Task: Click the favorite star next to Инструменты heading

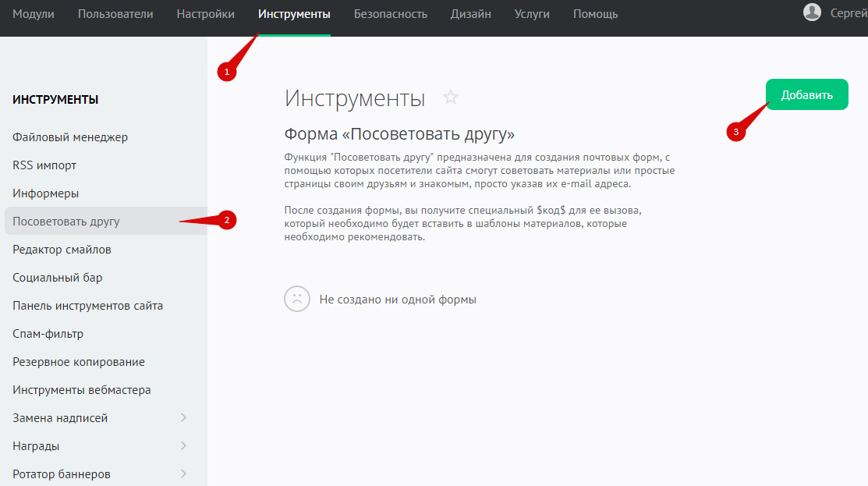Action: (451, 98)
